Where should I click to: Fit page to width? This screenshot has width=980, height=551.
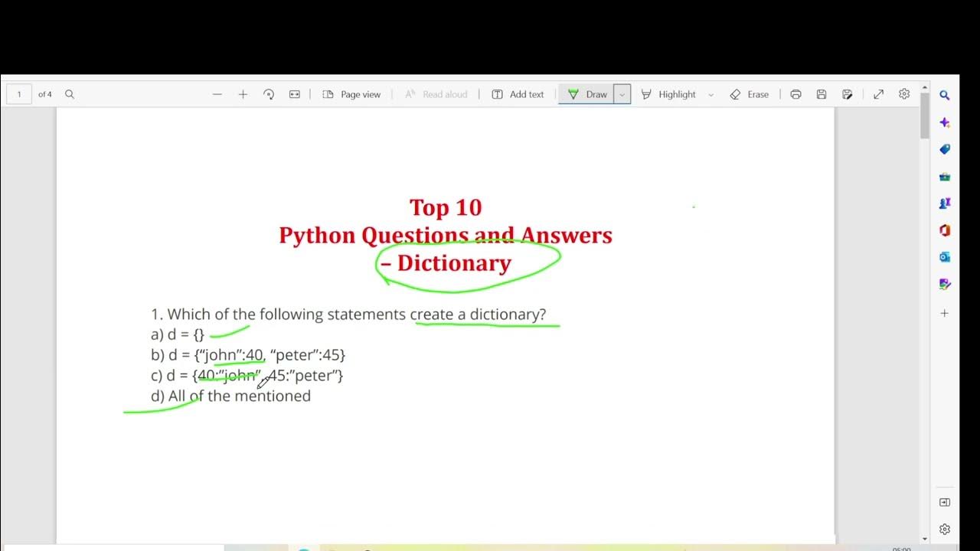294,94
